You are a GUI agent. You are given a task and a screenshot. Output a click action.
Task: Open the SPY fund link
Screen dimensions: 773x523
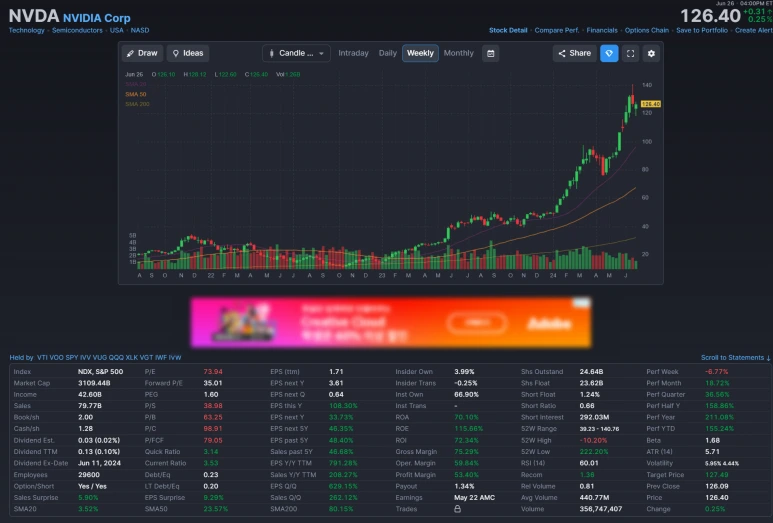pos(72,358)
